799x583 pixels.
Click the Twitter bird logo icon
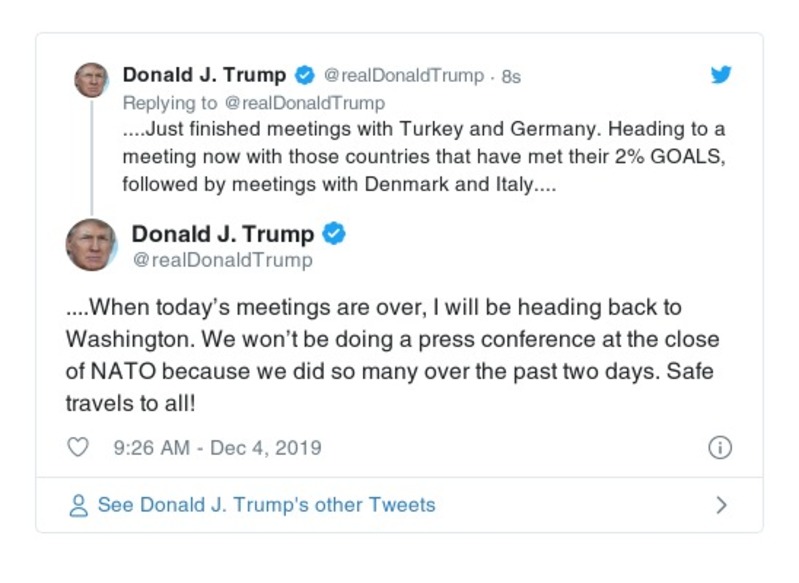pos(720,75)
